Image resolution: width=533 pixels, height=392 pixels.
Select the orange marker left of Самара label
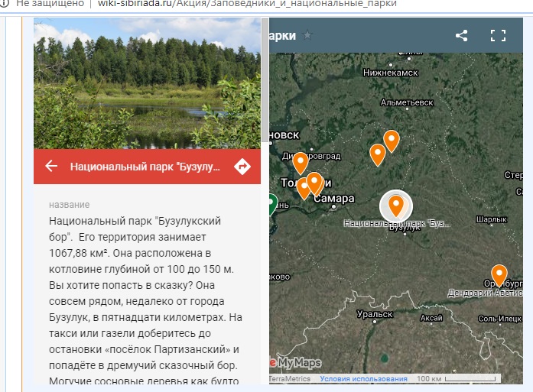[x=304, y=189]
